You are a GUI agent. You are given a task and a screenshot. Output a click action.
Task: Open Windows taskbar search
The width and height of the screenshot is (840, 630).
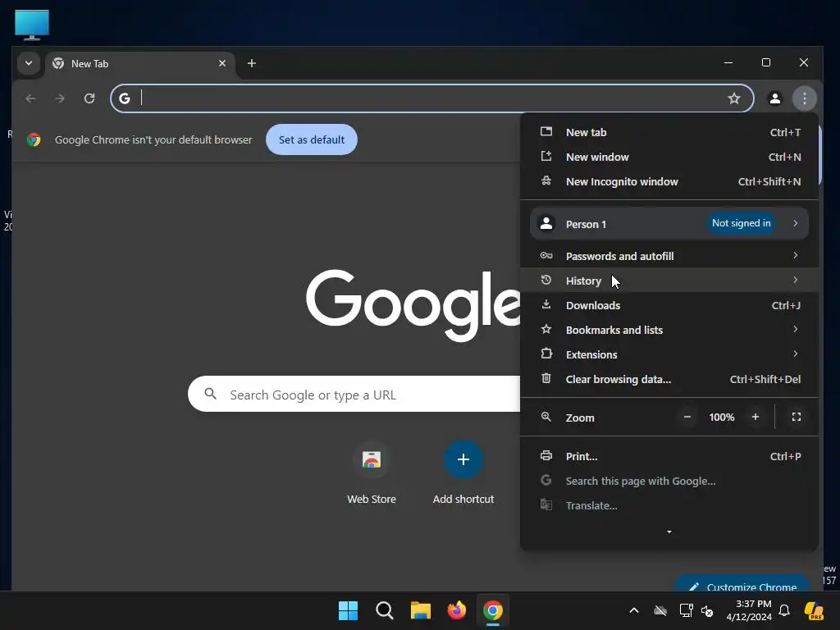coord(384,610)
